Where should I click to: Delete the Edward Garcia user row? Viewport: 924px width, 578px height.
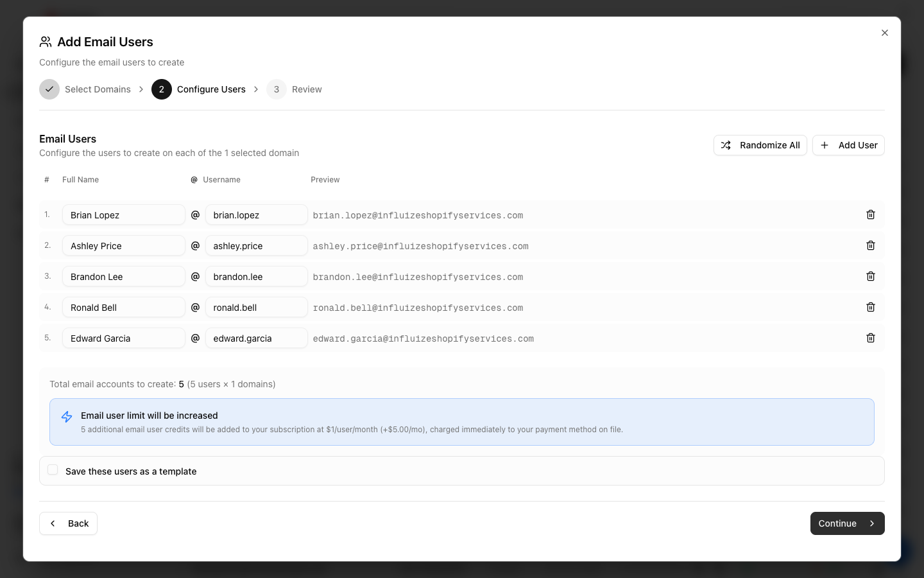point(871,338)
